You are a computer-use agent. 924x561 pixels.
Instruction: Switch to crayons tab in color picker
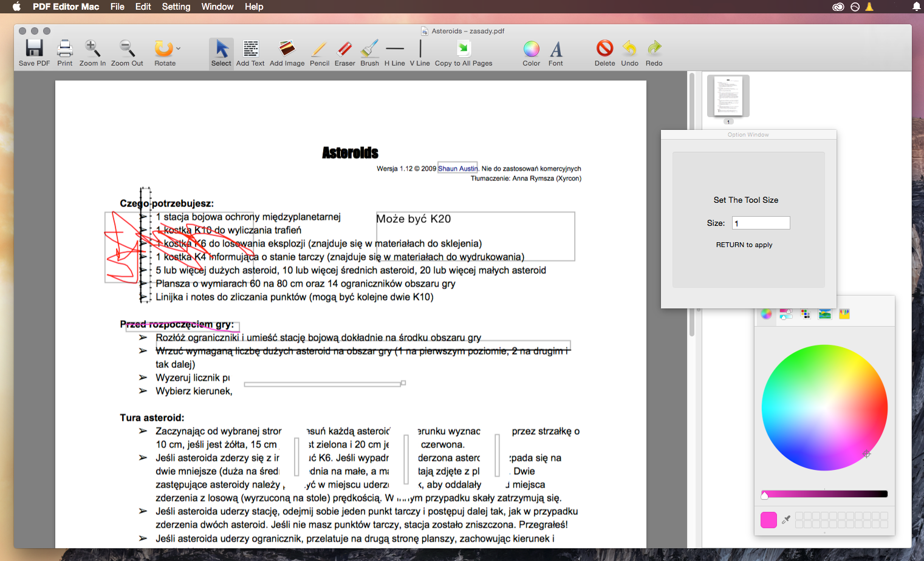tap(844, 314)
